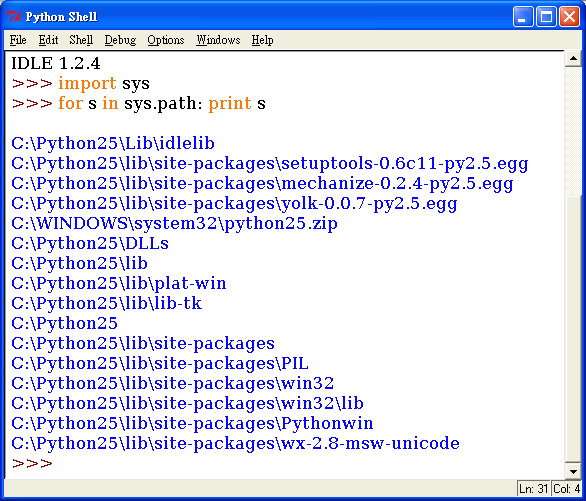Click the 'for s in sys.path: print s' line

(x=138, y=103)
